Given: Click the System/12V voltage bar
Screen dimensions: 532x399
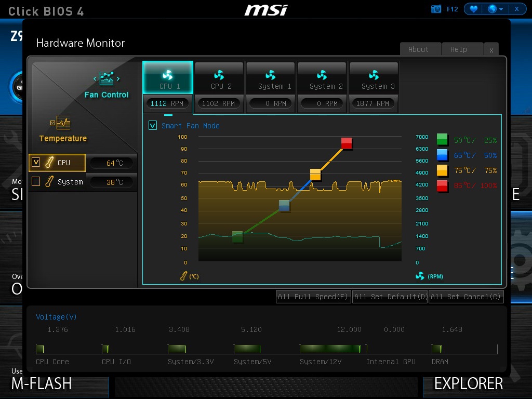Looking at the screenshot, I should pyautogui.click(x=330, y=349).
